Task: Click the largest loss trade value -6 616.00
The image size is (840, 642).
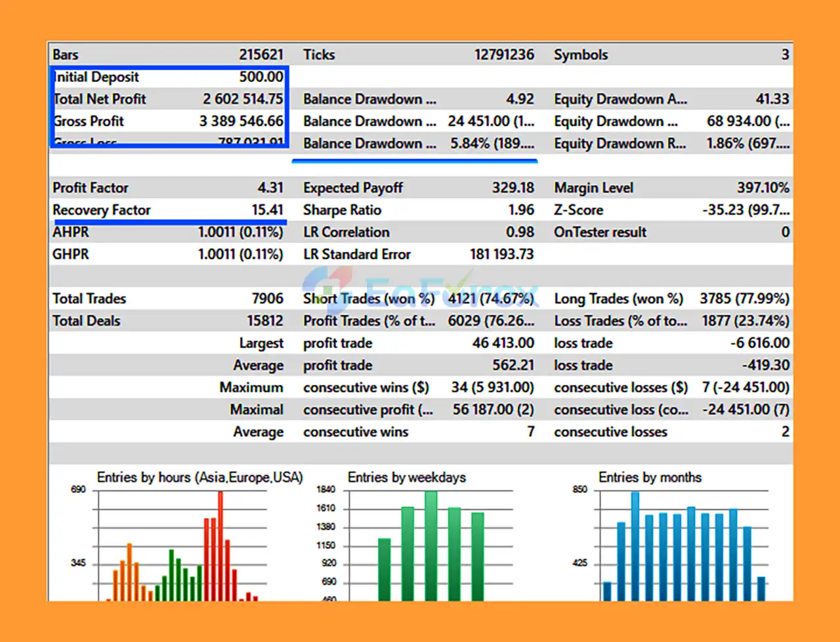Action: [759, 343]
